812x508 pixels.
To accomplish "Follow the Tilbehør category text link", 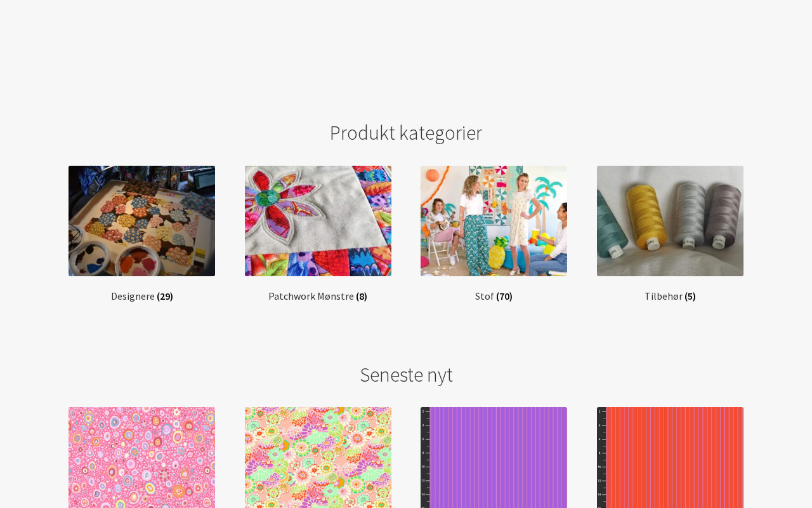I will [664, 296].
